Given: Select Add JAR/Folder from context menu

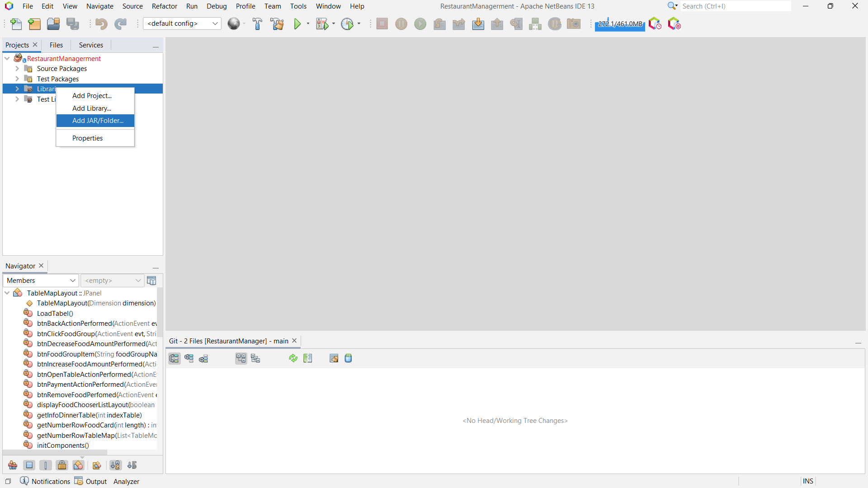Looking at the screenshot, I should click(98, 121).
